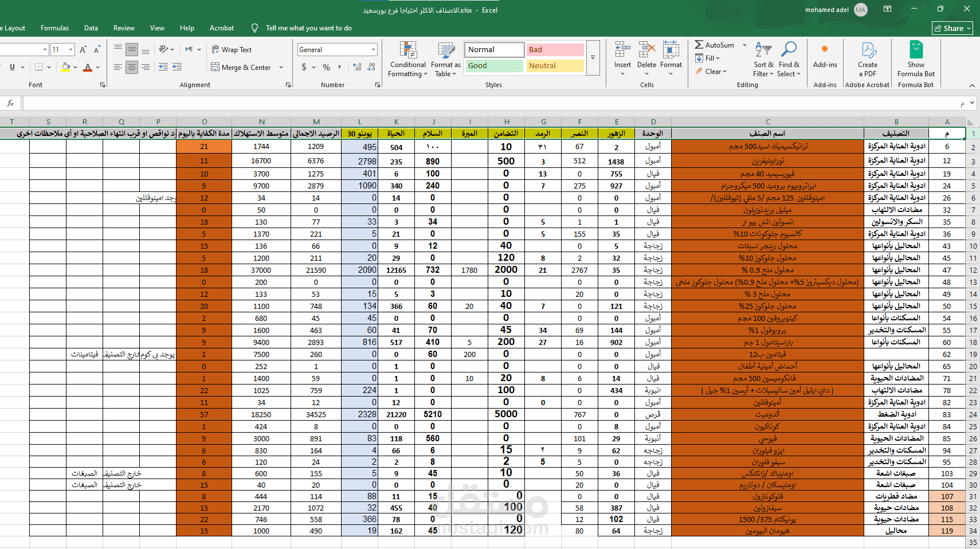980x549 pixels.
Task: Open Ribbon Display Options
Action: point(887,9)
